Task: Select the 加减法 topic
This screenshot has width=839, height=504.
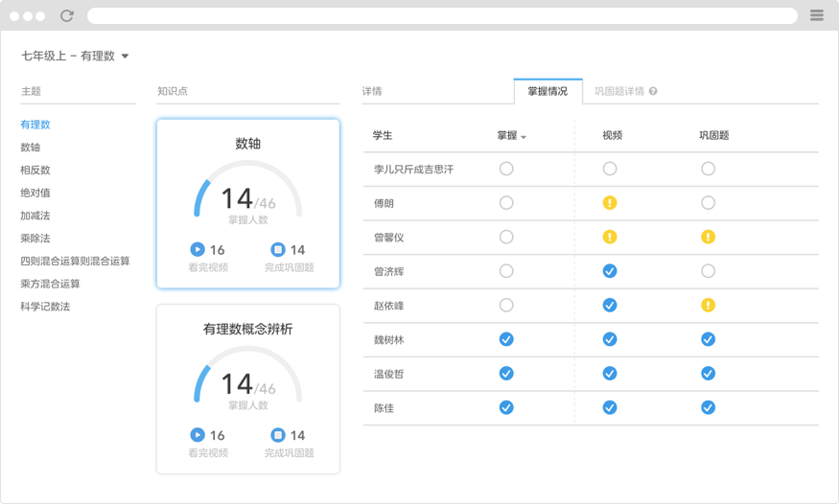Action: click(x=35, y=216)
